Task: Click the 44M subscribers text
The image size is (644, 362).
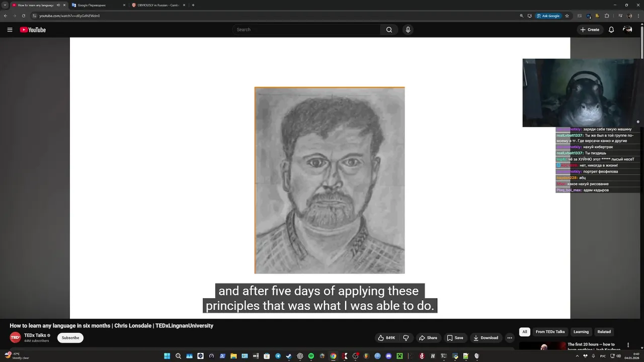Action: [37, 341]
